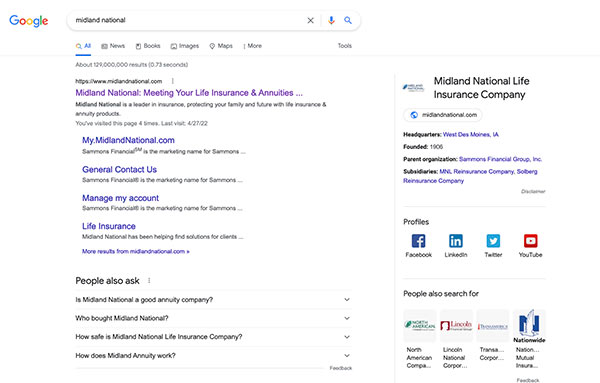Expand 'How does Midland Annuity work?' question
Screen dimensions: 600x383
pos(214,356)
